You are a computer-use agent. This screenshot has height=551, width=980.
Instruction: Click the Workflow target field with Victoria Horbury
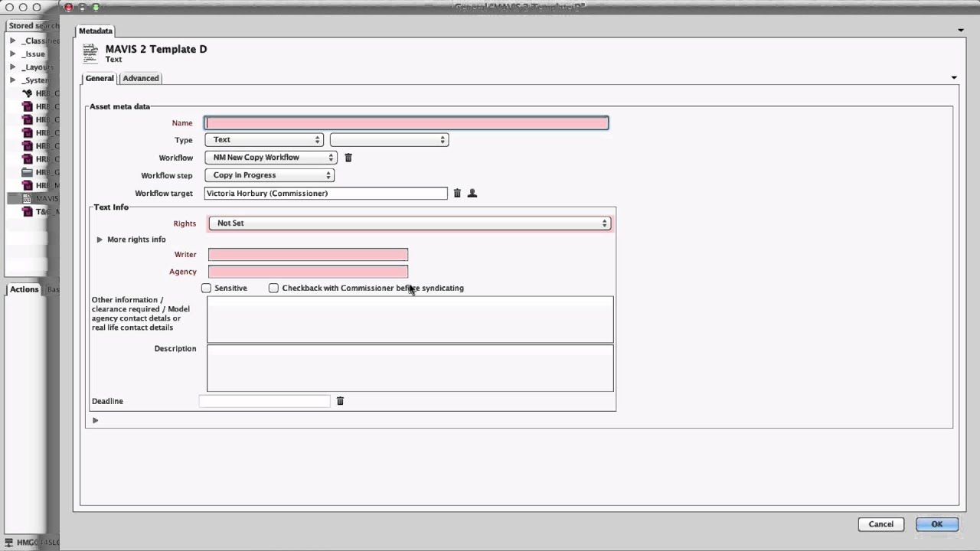(325, 194)
